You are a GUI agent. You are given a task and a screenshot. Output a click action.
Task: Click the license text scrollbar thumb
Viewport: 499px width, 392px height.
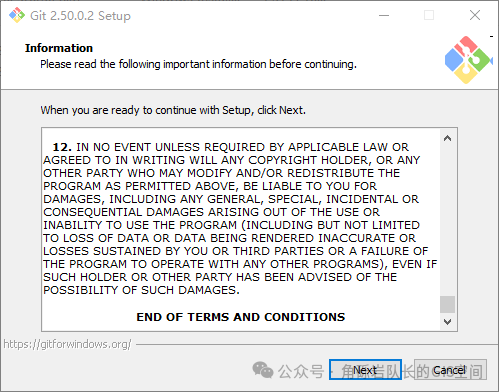(x=447, y=304)
